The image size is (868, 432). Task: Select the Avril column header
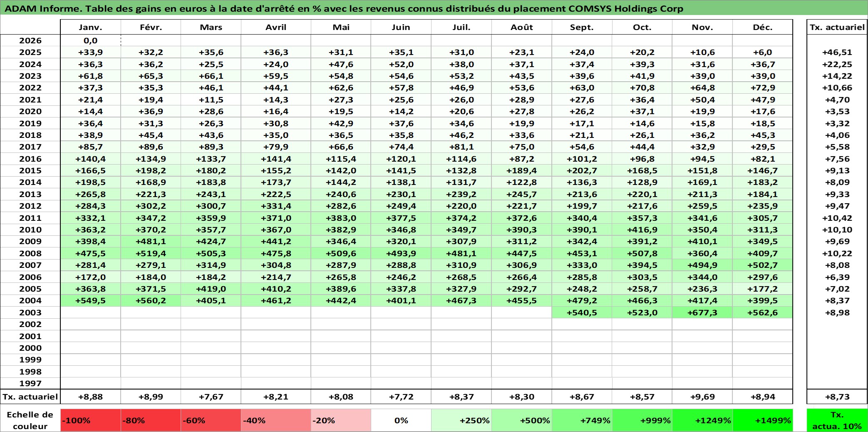click(x=276, y=27)
